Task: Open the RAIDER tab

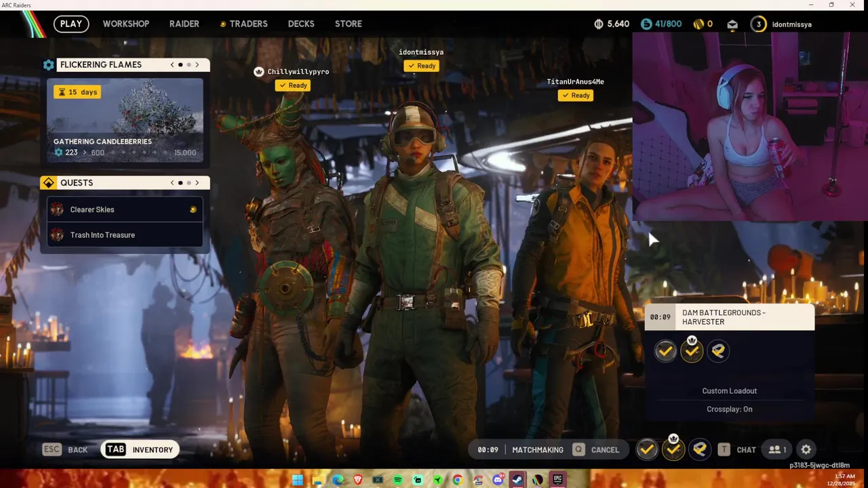Action: (x=184, y=24)
